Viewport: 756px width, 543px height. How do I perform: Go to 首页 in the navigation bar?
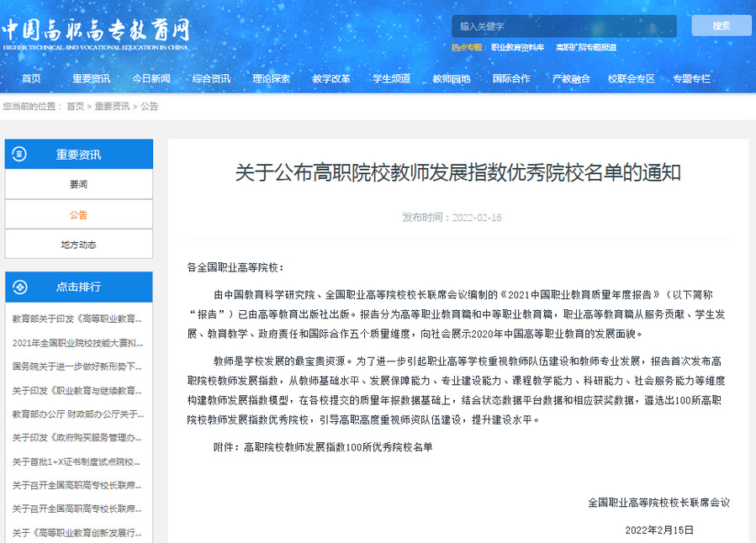click(31, 79)
